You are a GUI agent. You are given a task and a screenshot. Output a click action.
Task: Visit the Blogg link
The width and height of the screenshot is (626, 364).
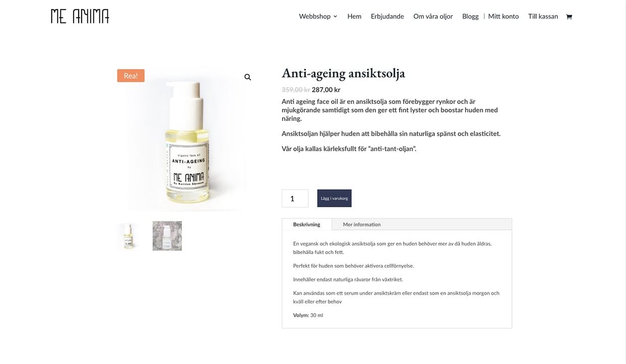470,16
